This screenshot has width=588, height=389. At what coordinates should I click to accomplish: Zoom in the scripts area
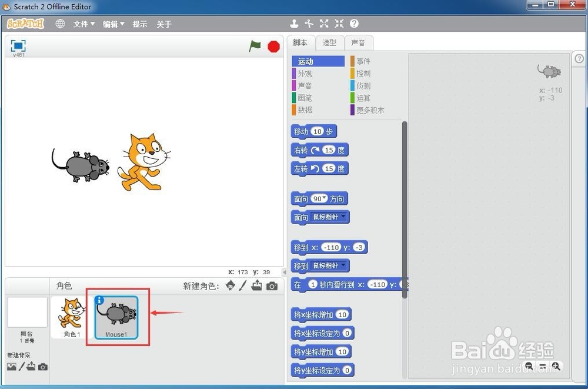pyautogui.click(x=556, y=366)
